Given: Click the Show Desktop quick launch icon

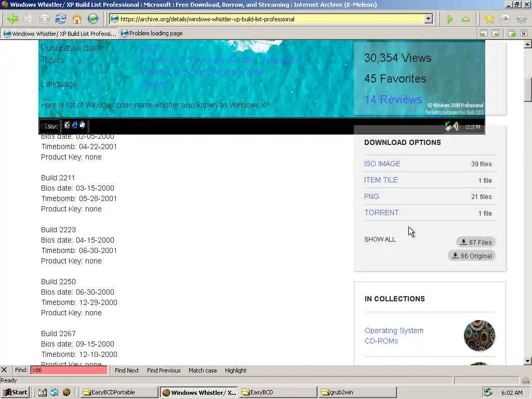Looking at the screenshot, I should point(42,392).
